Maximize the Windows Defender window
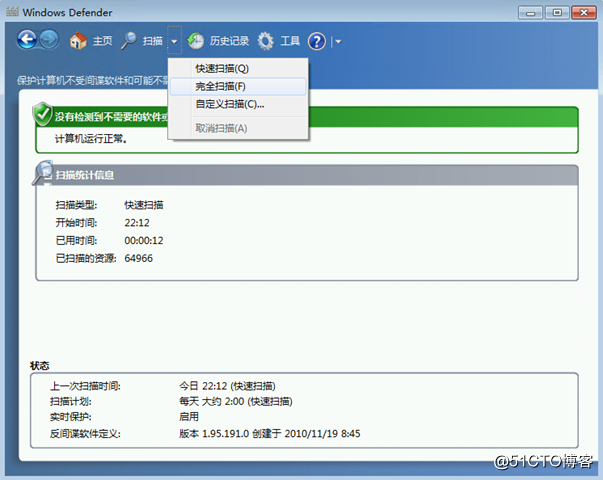Image resolution: width=603 pixels, height=480 pixels. pyautogui.click(x=557, y=13)
